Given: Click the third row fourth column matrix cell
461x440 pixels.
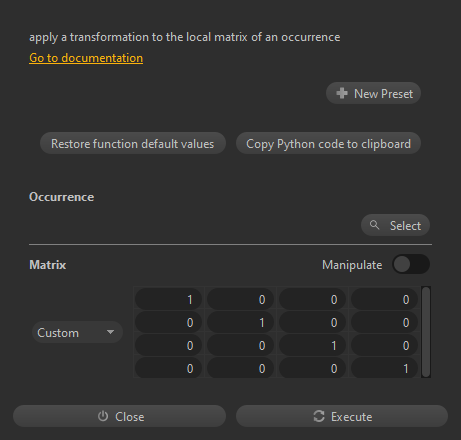Looking at the screenshot, I should (384, 345).
